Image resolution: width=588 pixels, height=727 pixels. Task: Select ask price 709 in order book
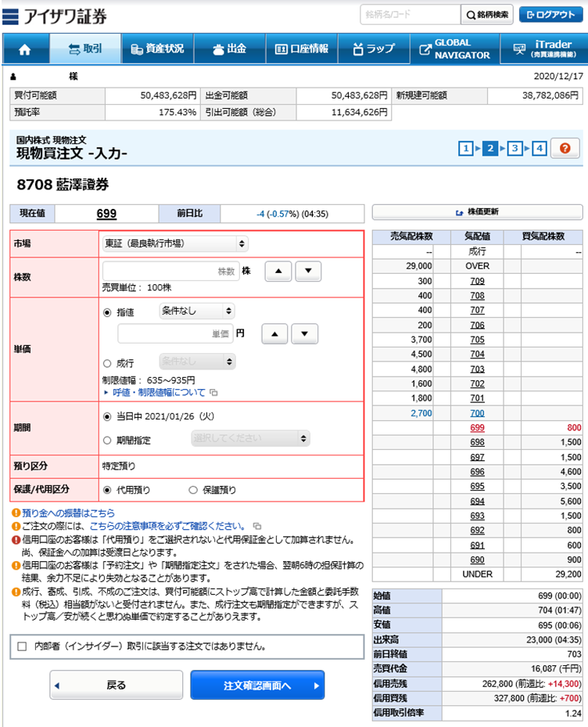coord(477,281)
